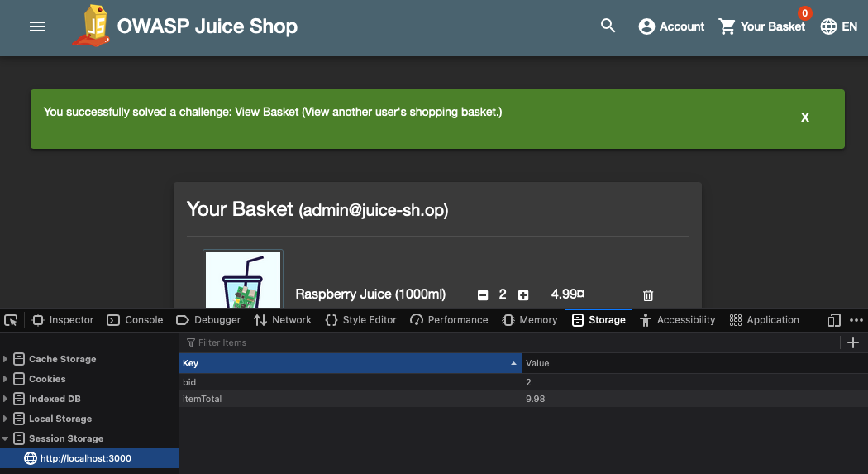The image size is (868, 474).
Task: Open the Account menu
Action: click(671, 26)
